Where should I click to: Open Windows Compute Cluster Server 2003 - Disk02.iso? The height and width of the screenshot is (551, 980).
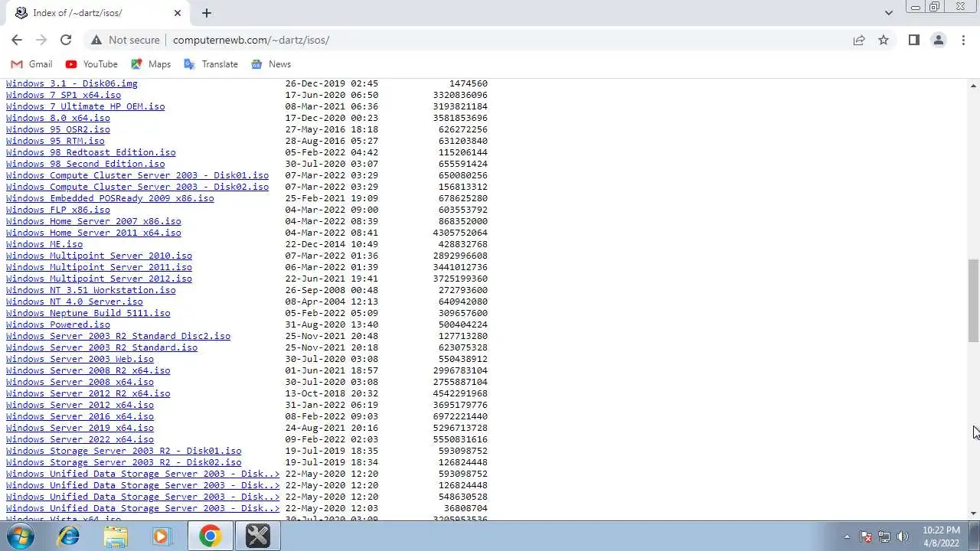coord(137,187)
